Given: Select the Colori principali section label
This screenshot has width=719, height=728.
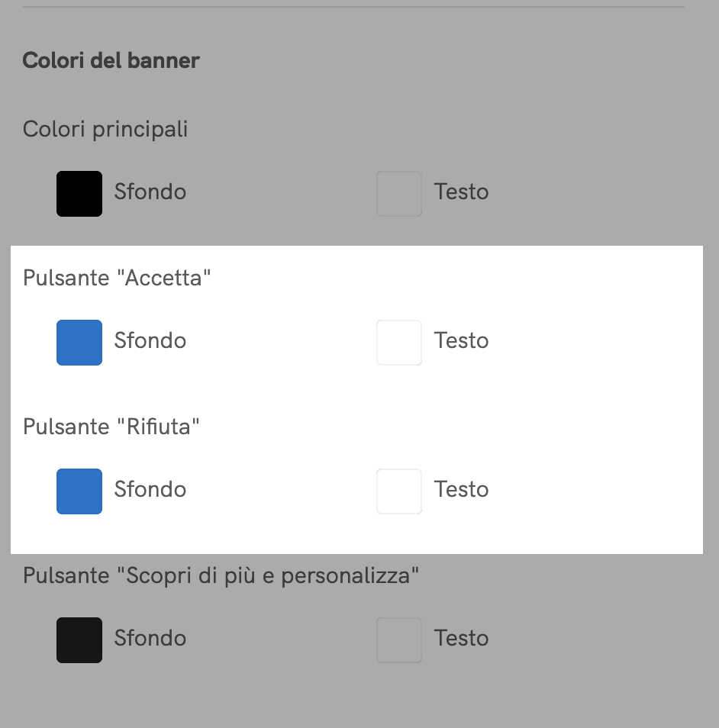Looking at the screenshot, I should [x=105, y=129].
